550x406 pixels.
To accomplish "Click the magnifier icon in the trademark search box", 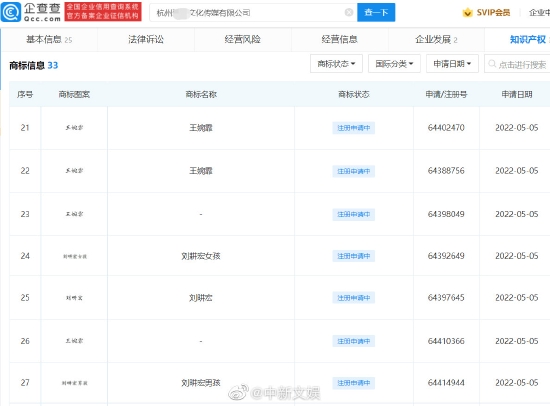I will [492, 64].
